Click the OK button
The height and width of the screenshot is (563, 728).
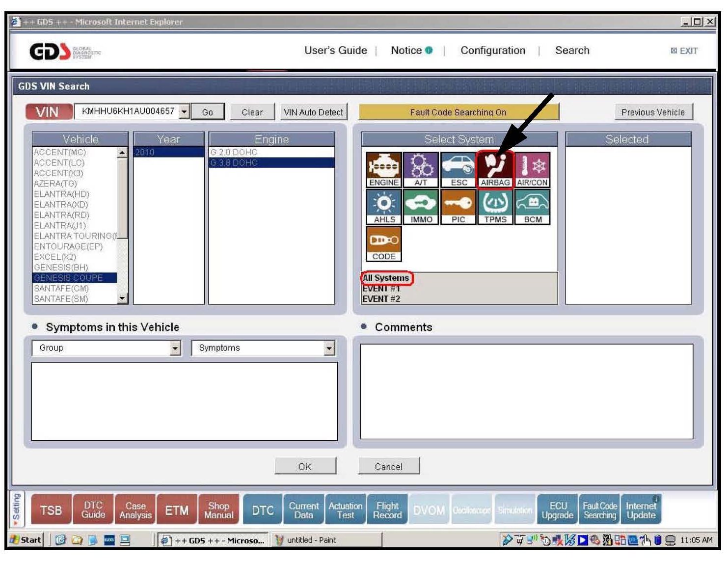(x=305, y=466)
